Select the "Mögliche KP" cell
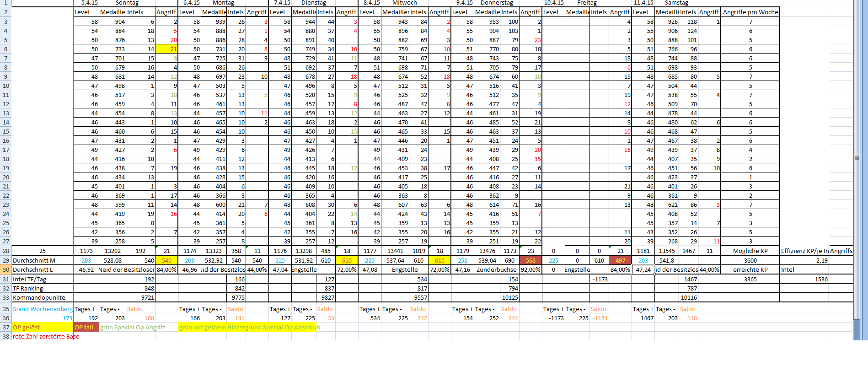The height and width of the screenshot is (366, 868). pos(750,251)
